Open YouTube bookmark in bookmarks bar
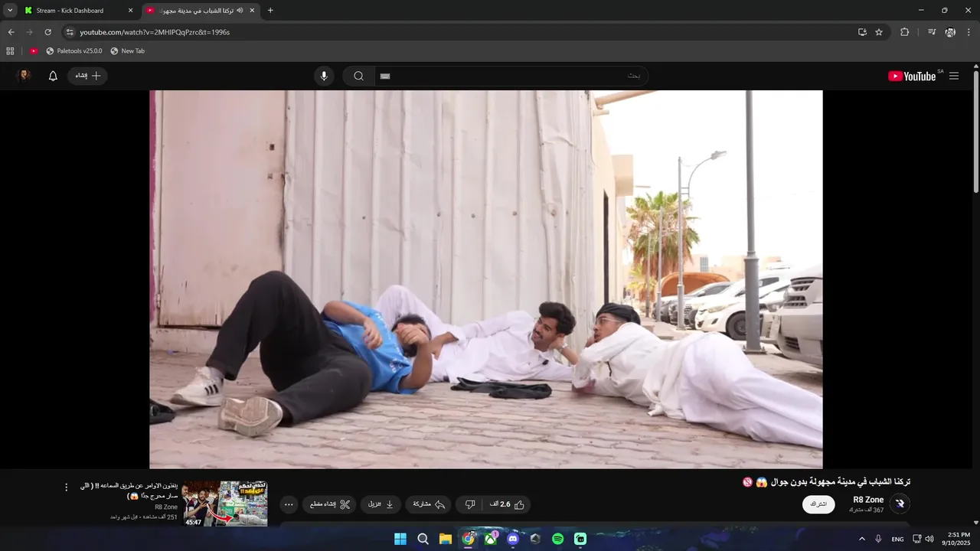980x551 pixels. pos(34,51)
